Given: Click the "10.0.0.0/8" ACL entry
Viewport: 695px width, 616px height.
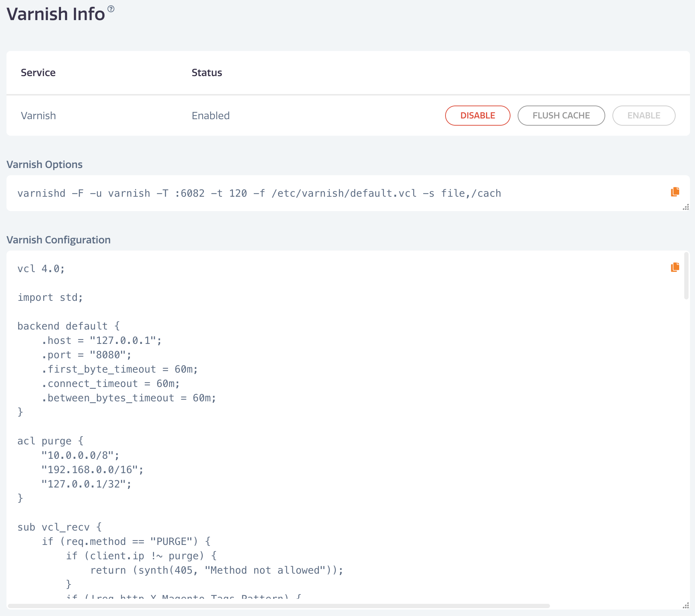Looking at the screenshot, I should click(x=80, y=456).
